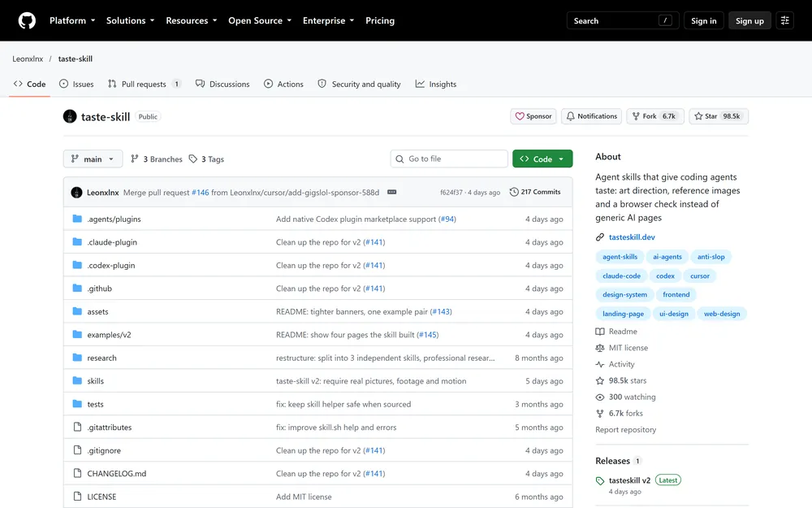This screenshot has height=508, width=812.
Task: Focus the Go to file field
Action: tap(449, 159)
